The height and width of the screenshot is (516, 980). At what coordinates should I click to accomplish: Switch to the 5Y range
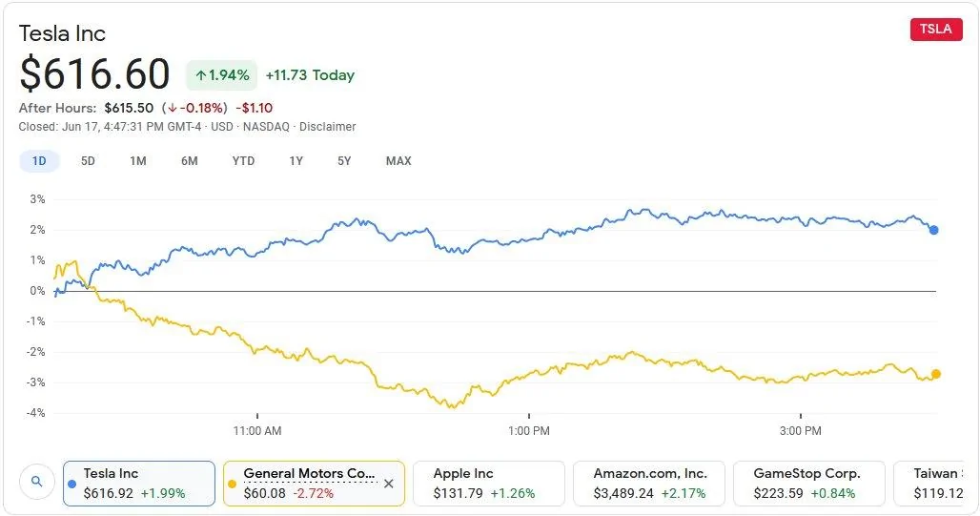point(344,161)
